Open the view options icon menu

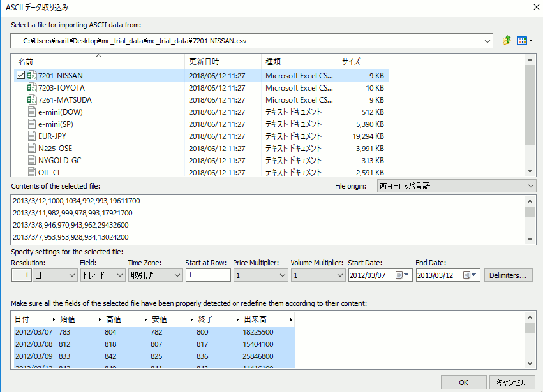[x=525, y=41]
